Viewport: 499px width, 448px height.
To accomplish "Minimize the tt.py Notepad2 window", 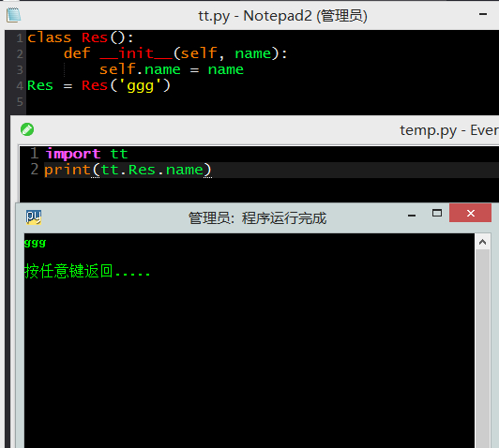I will tap(483, 14).
